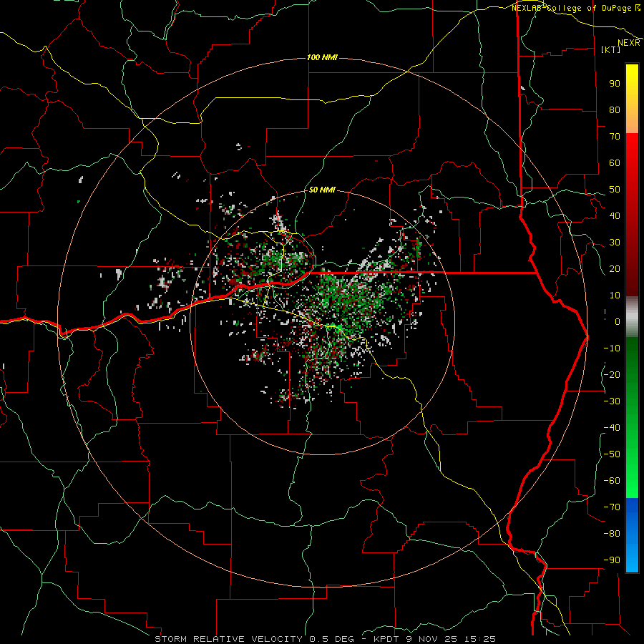Click the -90 value on the velocity scale
Image resolution: width=644 pixels, height=644 pixels.
point(612,560)
